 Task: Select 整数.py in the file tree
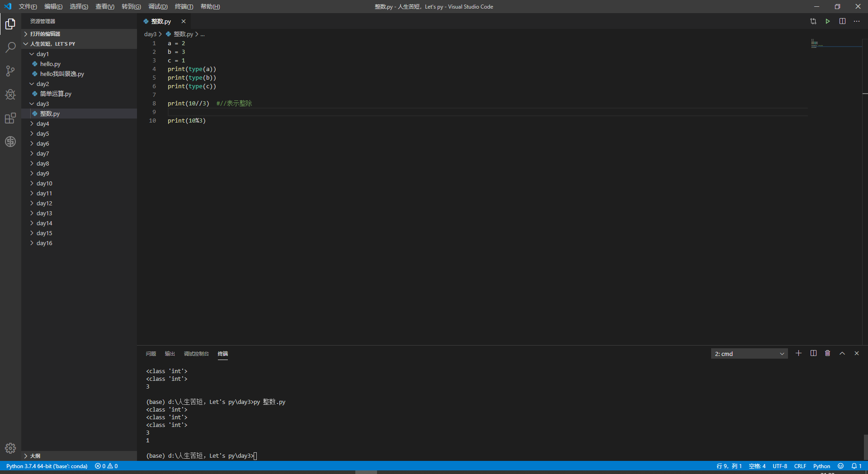[50, 114]
